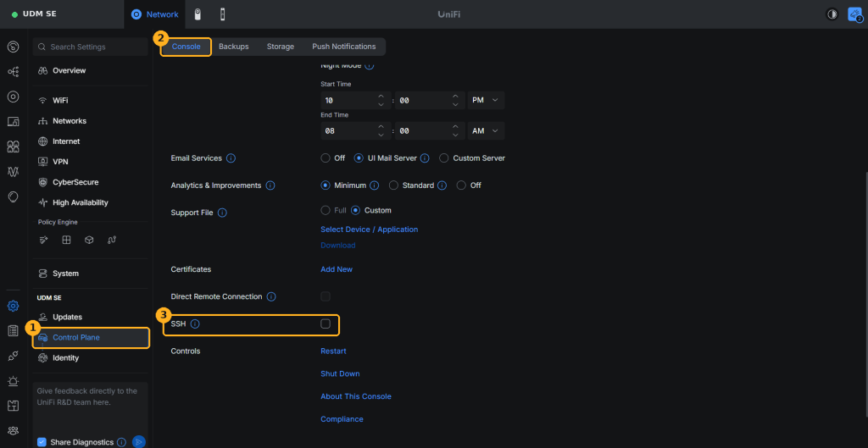The width and height of the screenshot is (868, 448).
Task: Choose the Custom Server email option
Action: [444, 158]
